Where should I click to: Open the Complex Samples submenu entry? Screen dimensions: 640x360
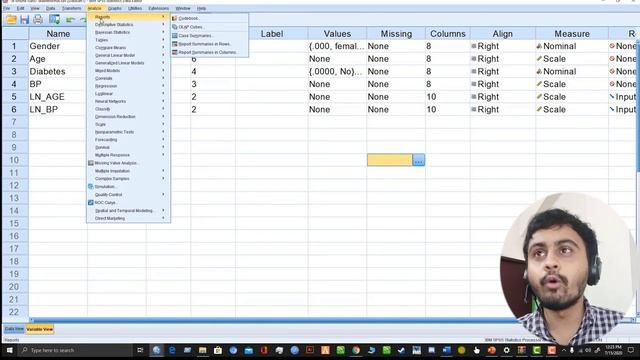(128, 179)
